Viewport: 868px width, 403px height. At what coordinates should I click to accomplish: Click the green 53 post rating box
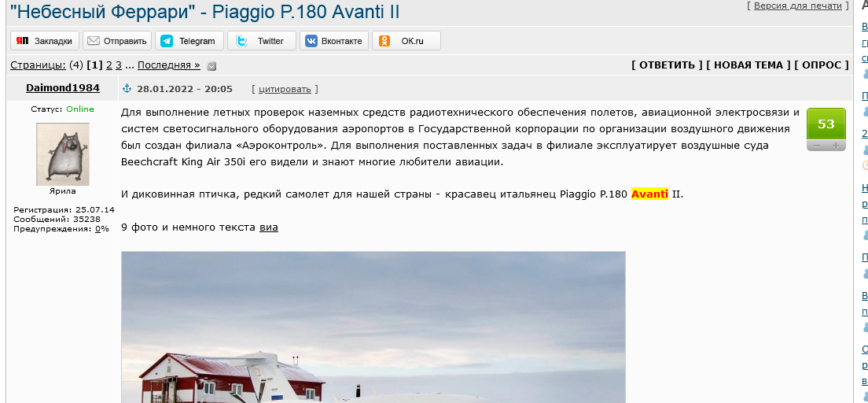click(826, 124)
